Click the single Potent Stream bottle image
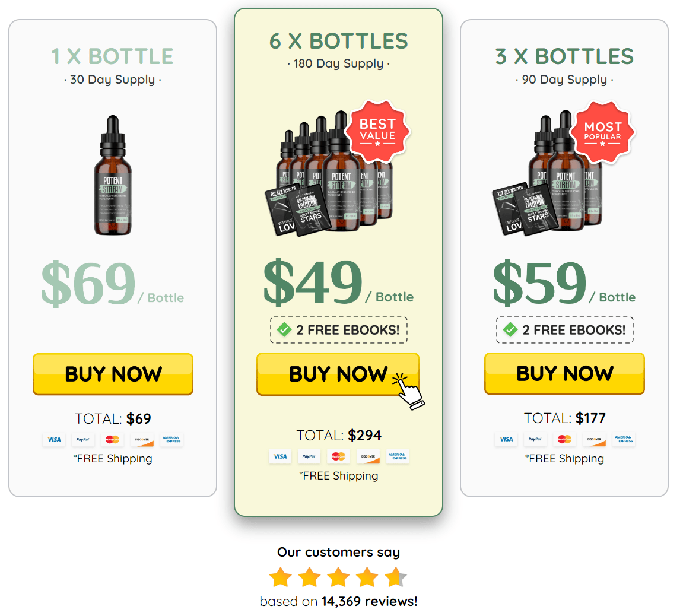683x616 pixels. click(x=113, y=175)
